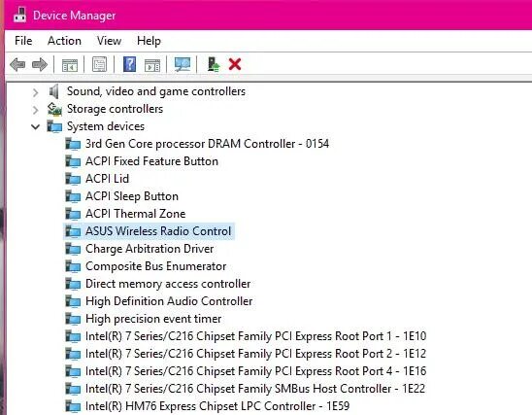This screenshot has height=415, width=532.
Task: Select 3rd Gen Core processor DRAM Controller - 0154
Action: (x=207, y=144)
